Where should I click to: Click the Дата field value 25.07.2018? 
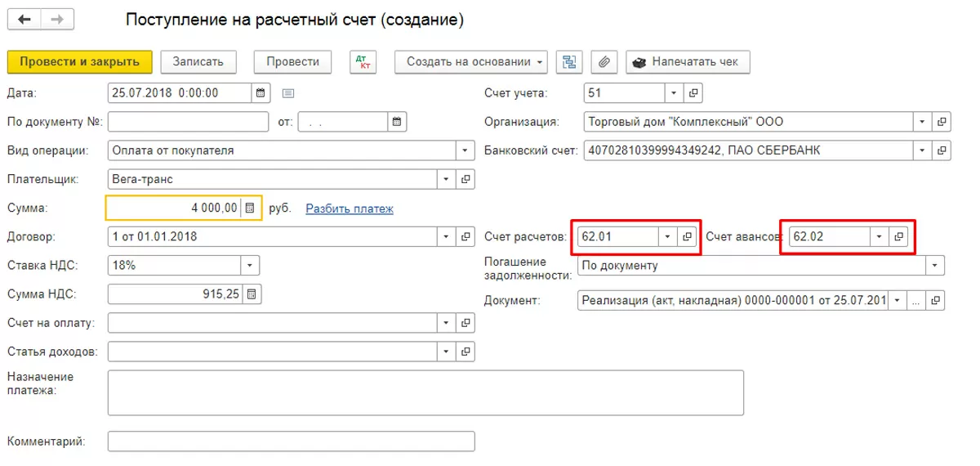click(x=180, y=93)
